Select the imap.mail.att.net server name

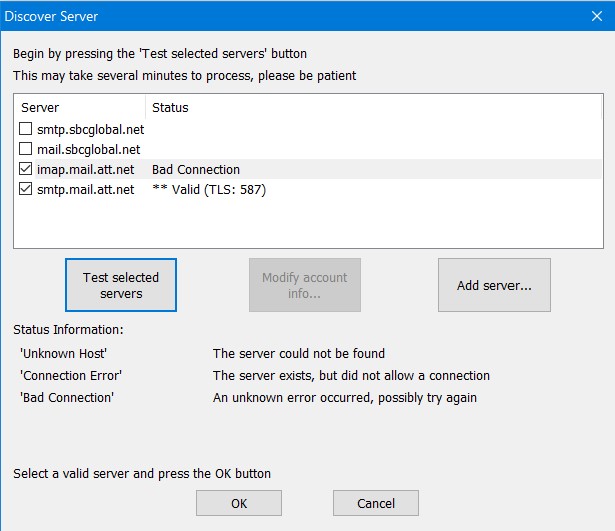(86, 169)
